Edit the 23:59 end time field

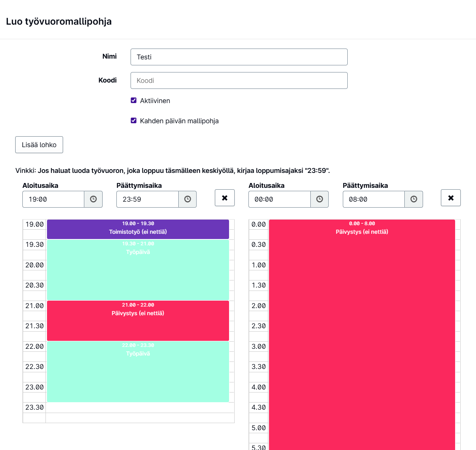tap(147, 199)
